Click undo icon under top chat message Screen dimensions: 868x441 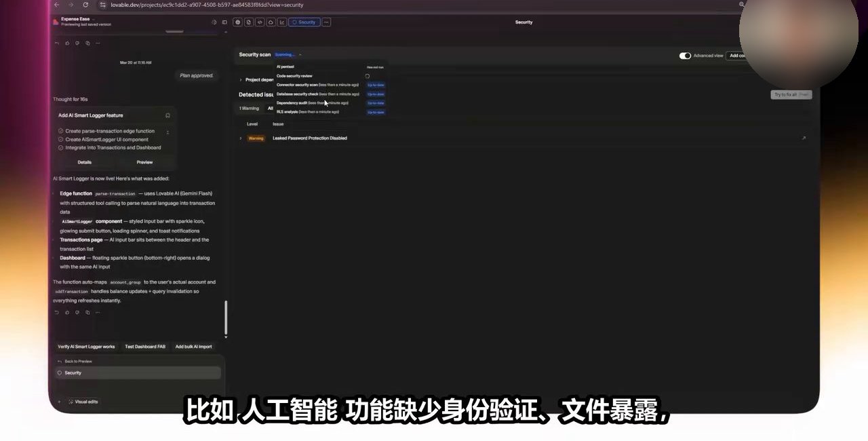[x=57, y=43]
